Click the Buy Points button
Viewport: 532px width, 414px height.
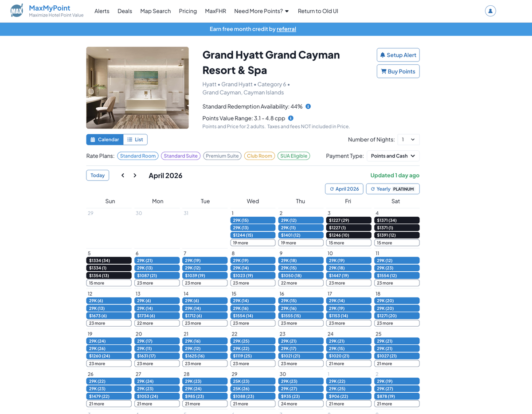coord(398,71)
